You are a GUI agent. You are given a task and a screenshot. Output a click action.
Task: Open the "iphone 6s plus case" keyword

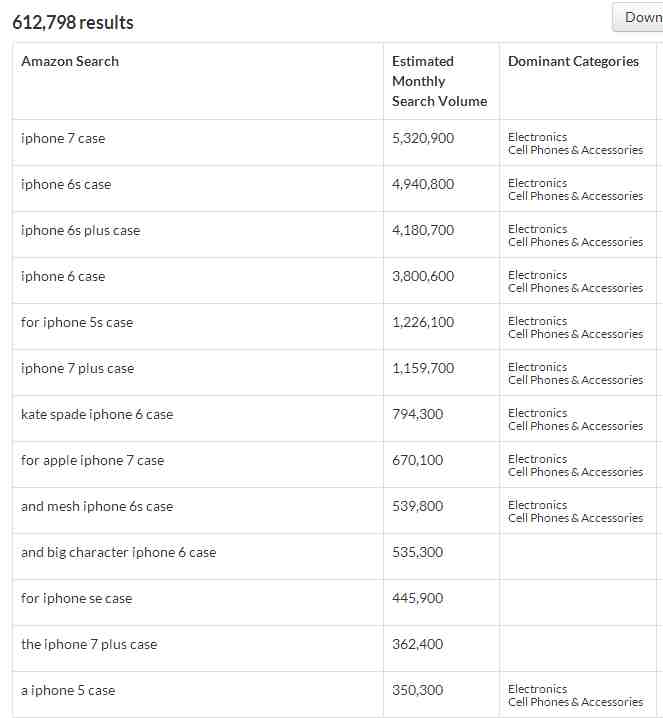point(81,230)
